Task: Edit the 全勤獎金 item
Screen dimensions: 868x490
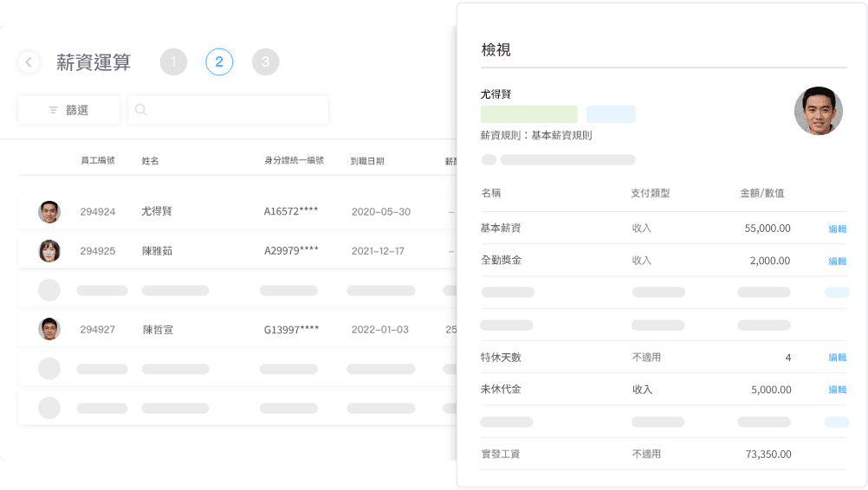Action: (837, 261)
